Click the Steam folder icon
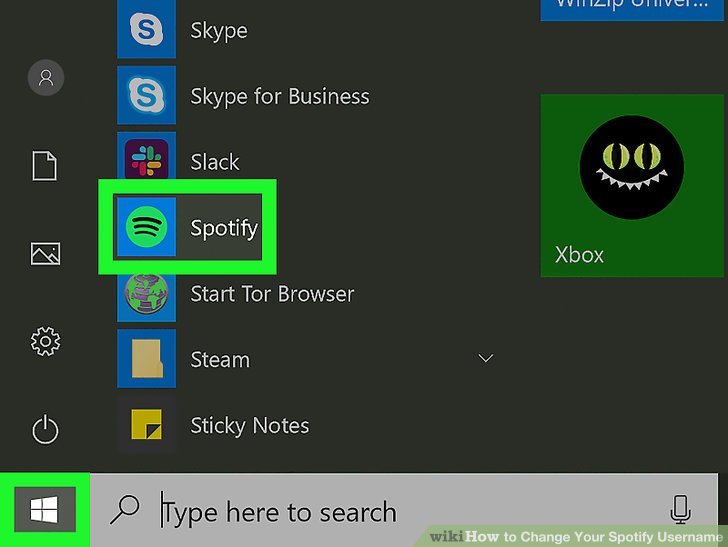The height and width of the screenshot is (547, 728). (146, 358)
